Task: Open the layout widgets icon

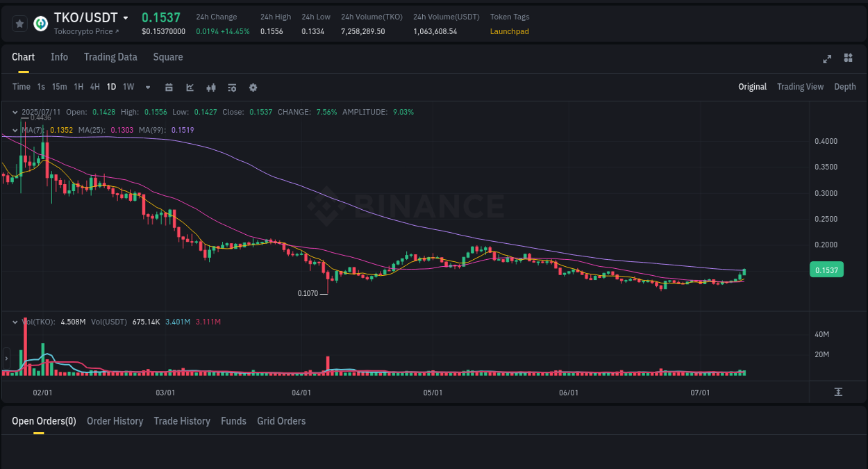Action: click(x=848, y=58)
